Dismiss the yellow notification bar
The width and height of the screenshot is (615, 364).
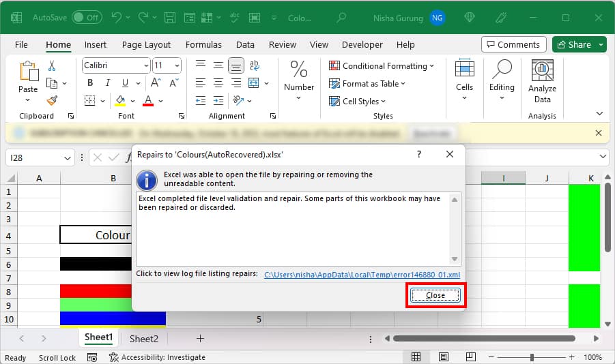(x=599, y=133)
